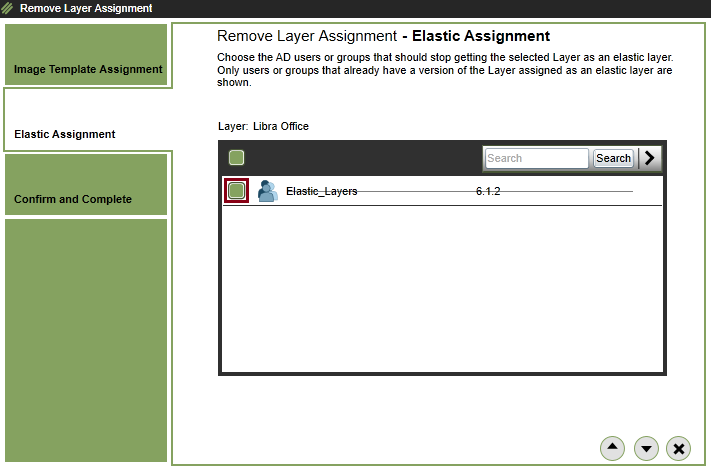711x471 pixels.
Task: Toggle the select-all checkbox in list header
Action: coord(236,158)
